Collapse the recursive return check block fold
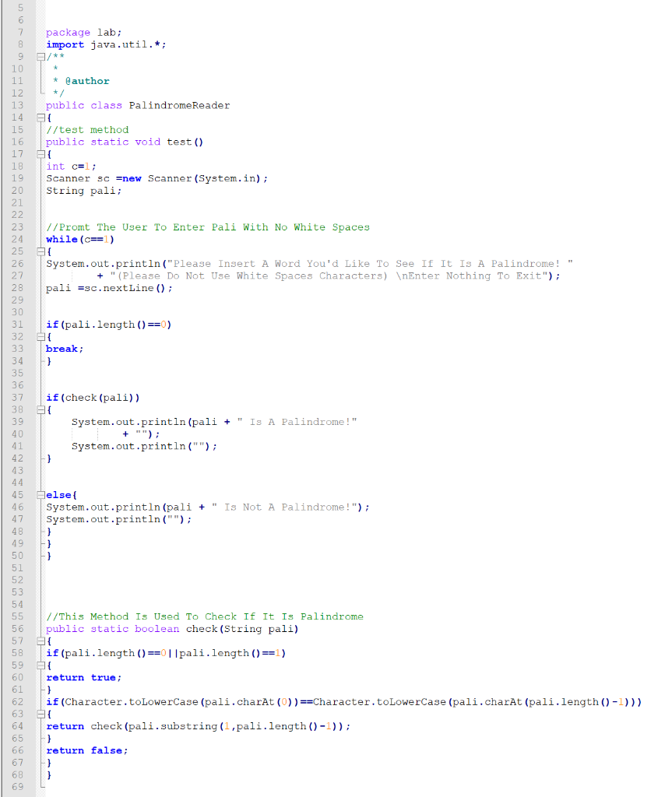 pos(39,713)
